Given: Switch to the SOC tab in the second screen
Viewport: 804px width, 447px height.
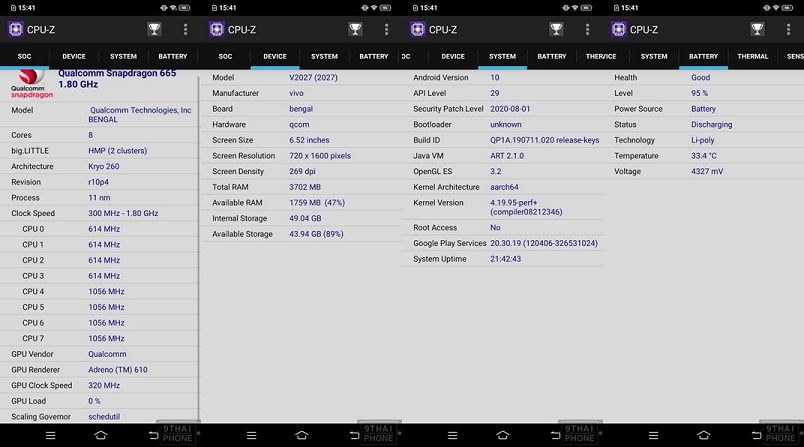Looking at the screenshot, I should click(226, 56).
